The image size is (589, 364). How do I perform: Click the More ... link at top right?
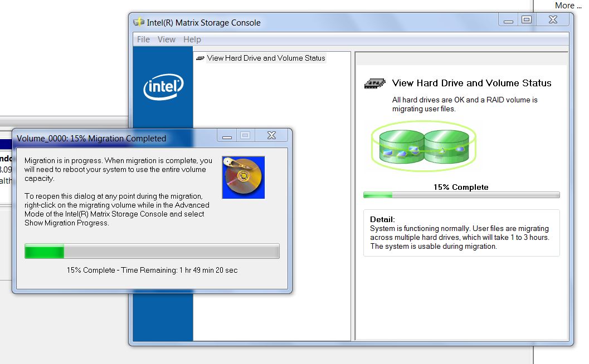click(568, 6)
